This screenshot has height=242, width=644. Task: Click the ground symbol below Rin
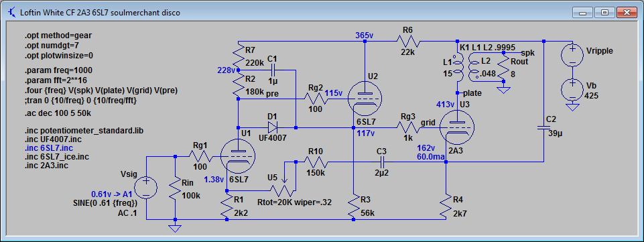pyautogui.click(x=176, y=229)
